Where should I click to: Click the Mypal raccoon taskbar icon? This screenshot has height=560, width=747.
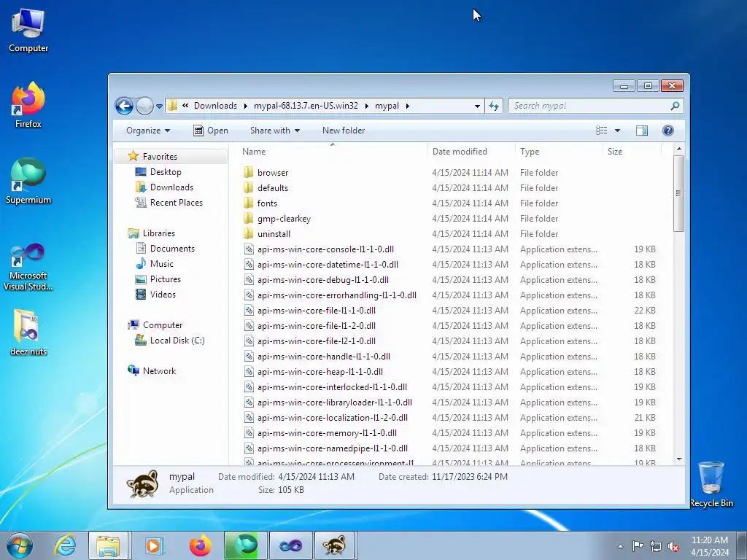334,545
